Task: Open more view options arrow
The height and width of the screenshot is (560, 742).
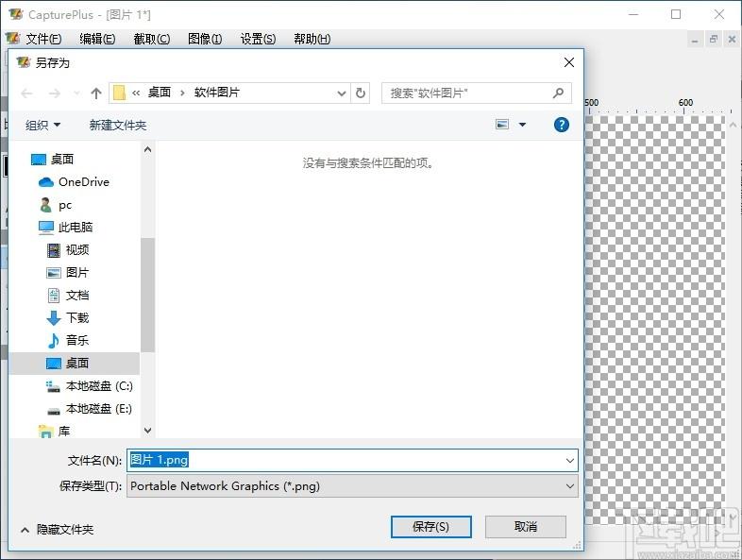Action: point(522,125)
